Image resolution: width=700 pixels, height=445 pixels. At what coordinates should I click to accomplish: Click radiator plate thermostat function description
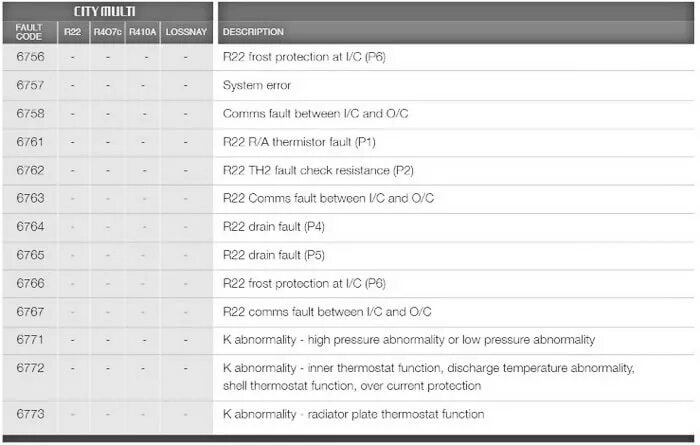[353, 414]
